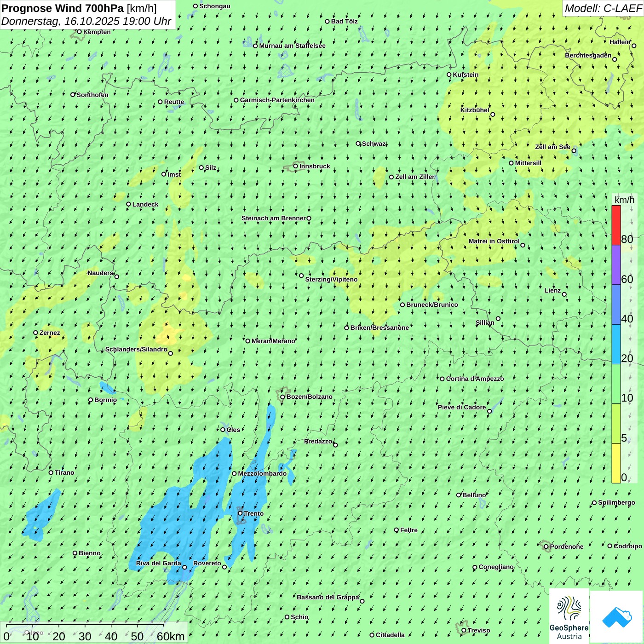Viewport: 644px width, 644px height.
Task: Click the Cles label
Action: pyautogui.click(x=233, y=430)
